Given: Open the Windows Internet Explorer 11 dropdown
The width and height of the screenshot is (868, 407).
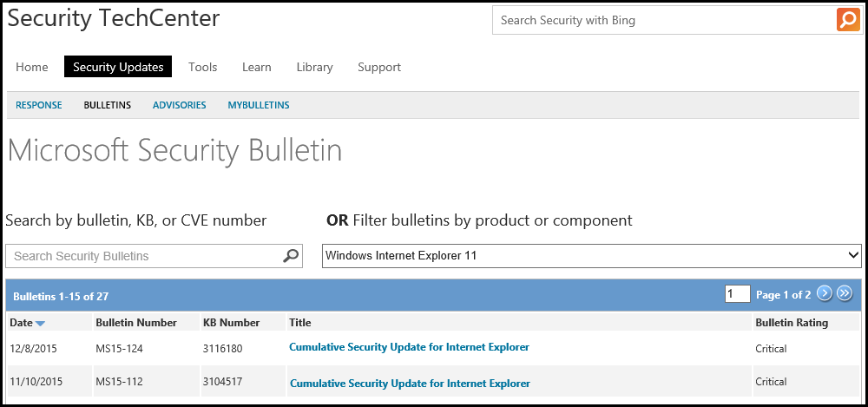Looking at the screenshot, I should pos(591,256).
